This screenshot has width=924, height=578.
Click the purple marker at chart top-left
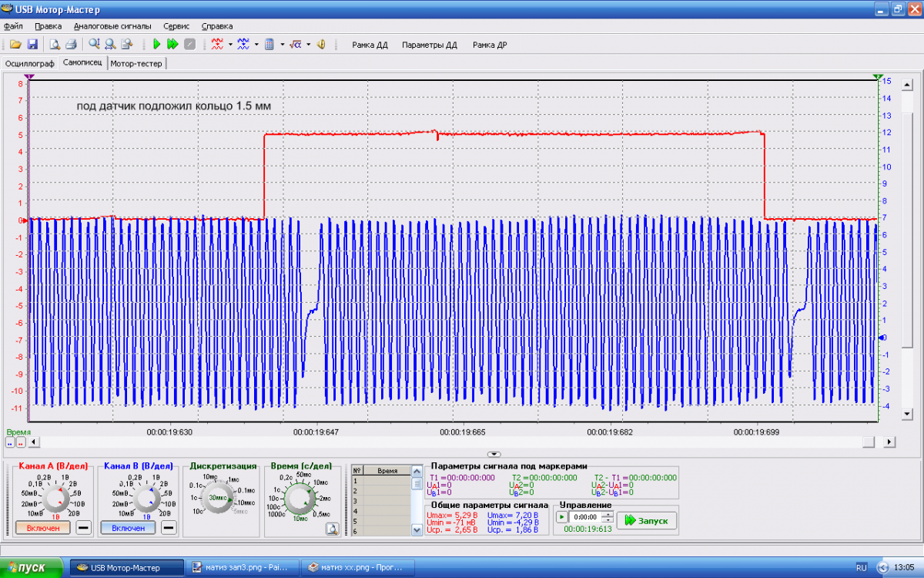29,76
